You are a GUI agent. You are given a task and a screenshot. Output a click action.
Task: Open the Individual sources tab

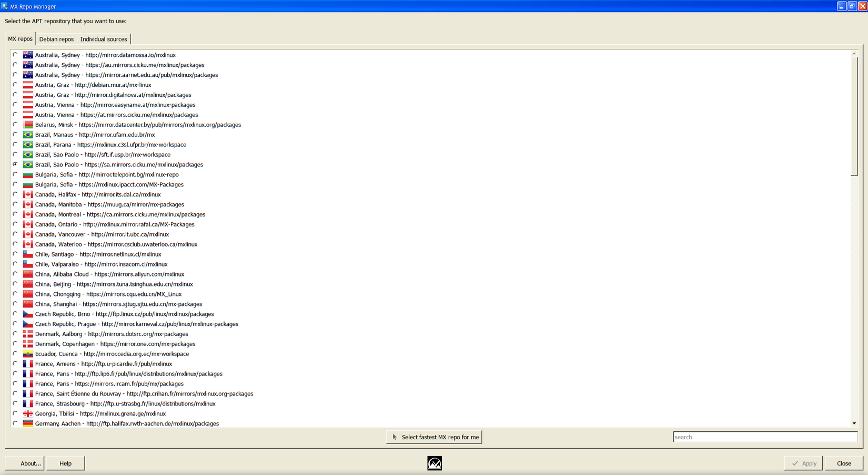[x=104, y=38]
